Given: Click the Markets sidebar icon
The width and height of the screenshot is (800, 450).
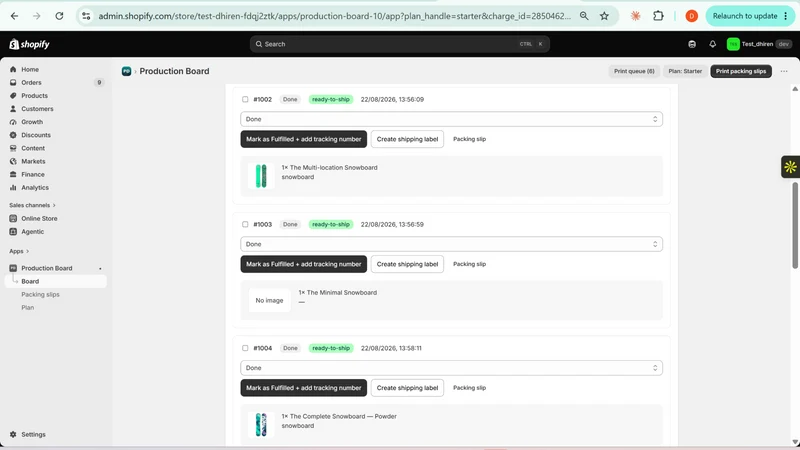Looking at the screenshot, I should [13, 161].
